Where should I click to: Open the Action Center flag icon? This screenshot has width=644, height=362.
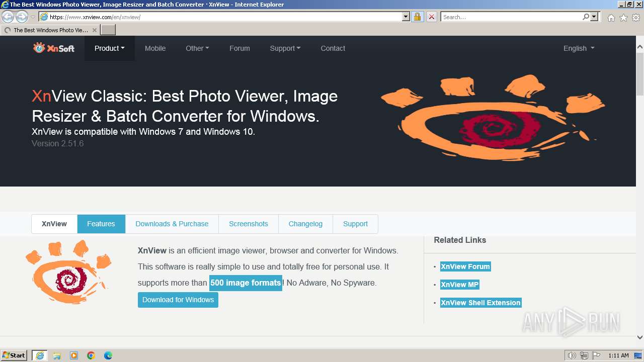tap(596, 355)
